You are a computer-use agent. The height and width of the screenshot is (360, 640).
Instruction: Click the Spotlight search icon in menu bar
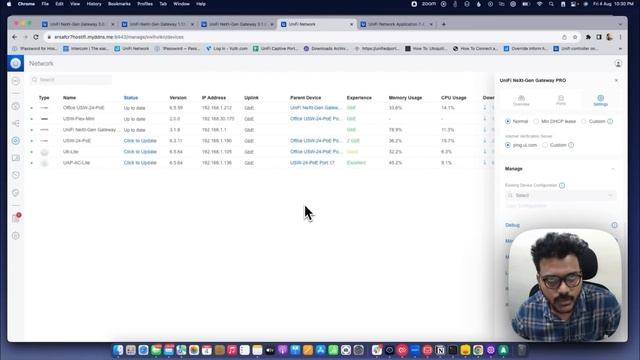tap(551, 4)
